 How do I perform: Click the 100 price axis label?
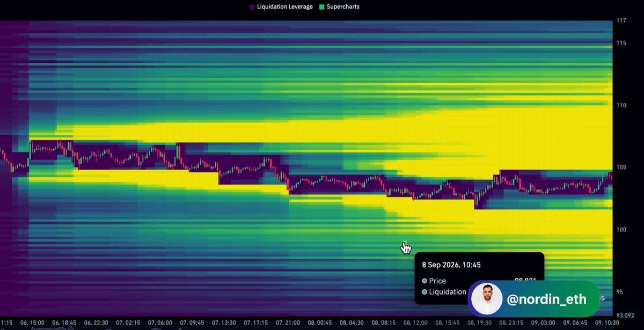pyautogui.click(x=621, y=230)
